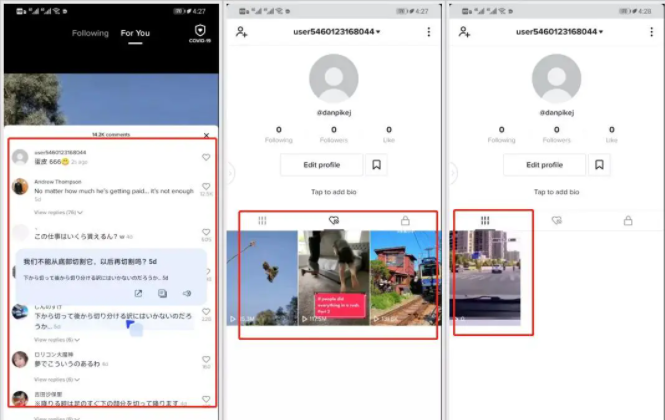Open Andrew Thompson's avatar in comments

pos(20,187)
